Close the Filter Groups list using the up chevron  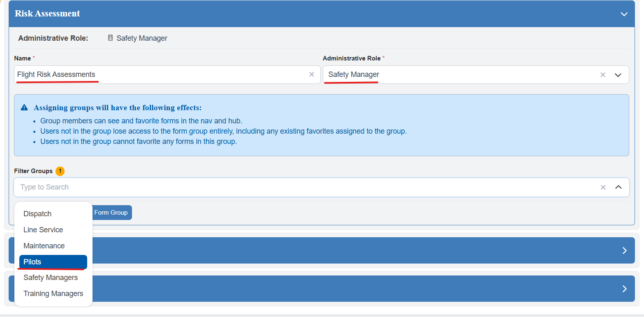tap(618, 187)
